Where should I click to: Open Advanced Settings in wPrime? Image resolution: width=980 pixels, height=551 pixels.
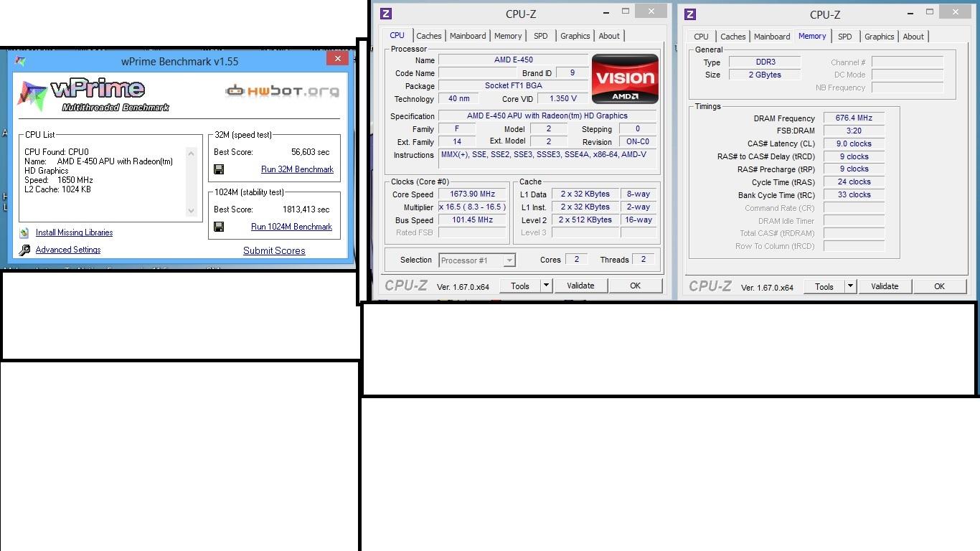[x=68, y=250]
